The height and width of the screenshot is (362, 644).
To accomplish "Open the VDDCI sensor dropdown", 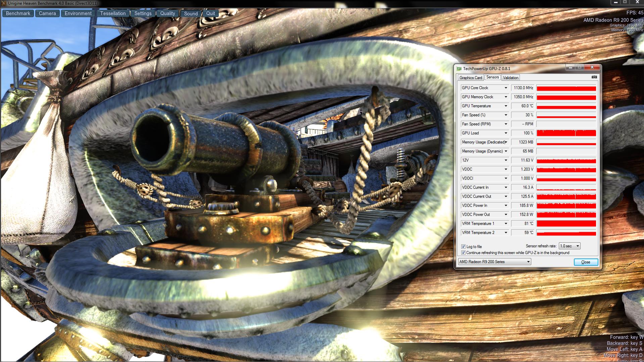I will pyautogui.click(x=506, y=178).
